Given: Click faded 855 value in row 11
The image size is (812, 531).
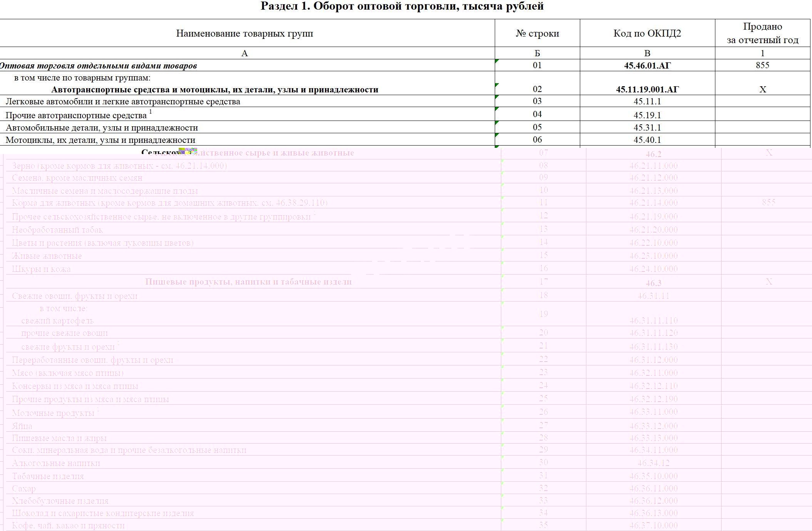Looking at the screenshot, I should coord(768,203).
